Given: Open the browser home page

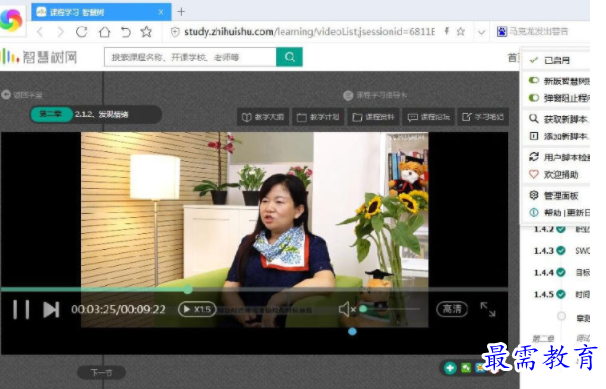Looking at the screenshot, I should click(104, 32).
